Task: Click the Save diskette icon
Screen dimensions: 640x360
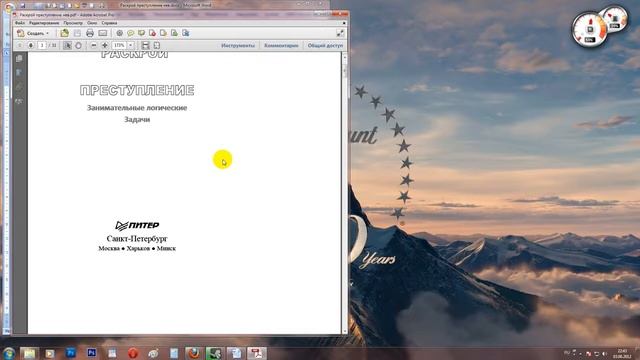Action: point(77,33)
